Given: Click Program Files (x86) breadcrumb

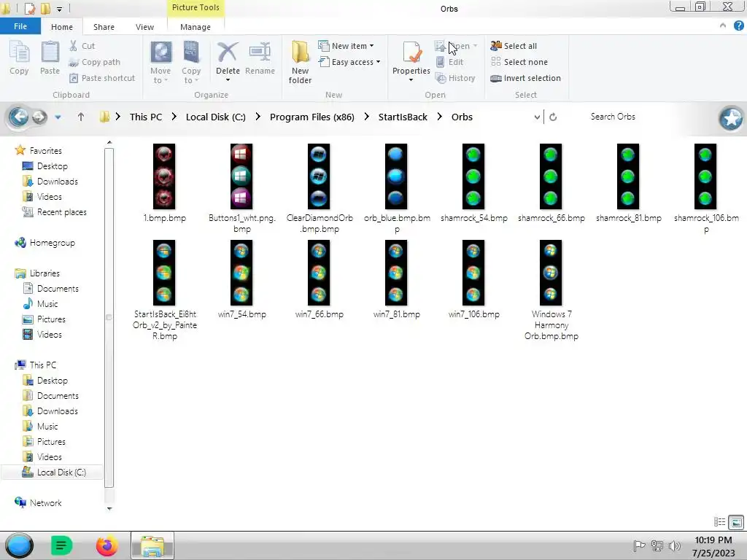Looking at the screenshot, I should point(312,117).
